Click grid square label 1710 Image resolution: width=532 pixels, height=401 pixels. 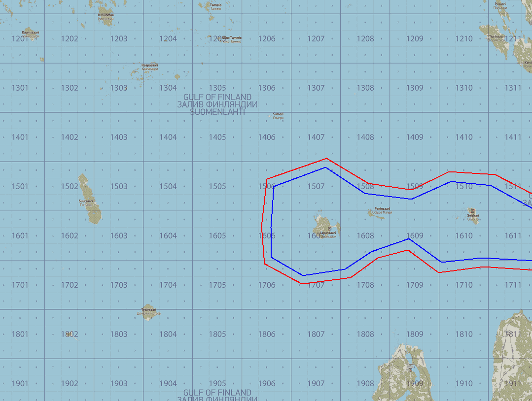click(x=464, y=285)
